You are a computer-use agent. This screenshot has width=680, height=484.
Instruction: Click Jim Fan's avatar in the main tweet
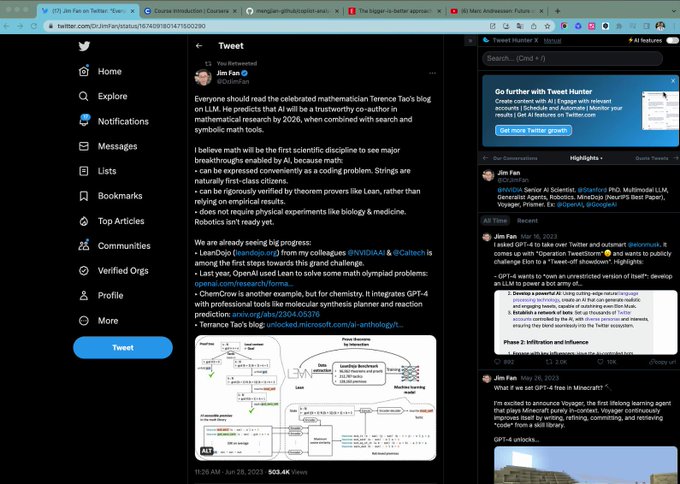pos(203,77)
